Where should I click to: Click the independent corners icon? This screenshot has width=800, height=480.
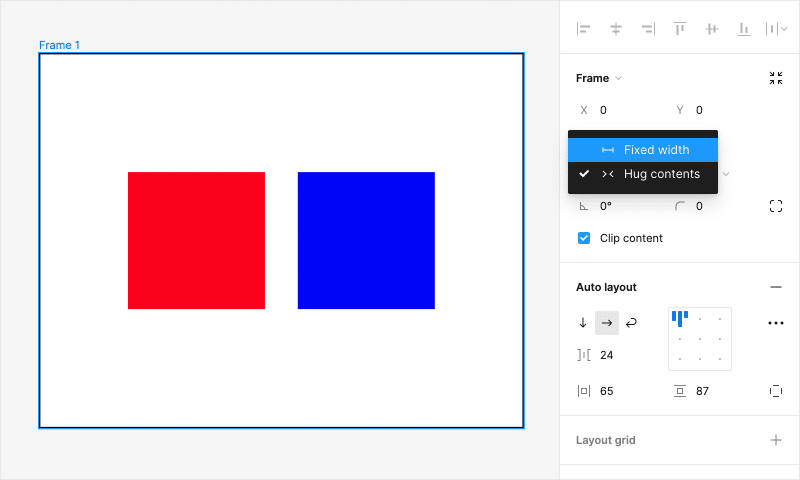pyautogui.click(x=776, y=206)
